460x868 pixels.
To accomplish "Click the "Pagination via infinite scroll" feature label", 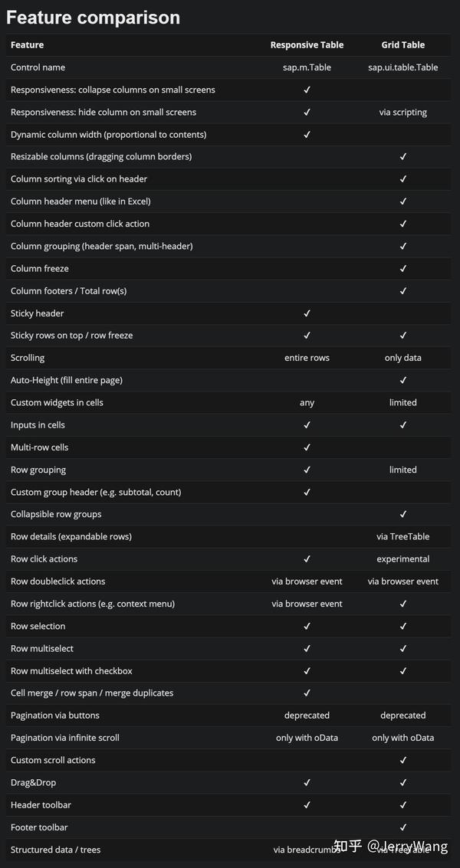I will (65, 738).
